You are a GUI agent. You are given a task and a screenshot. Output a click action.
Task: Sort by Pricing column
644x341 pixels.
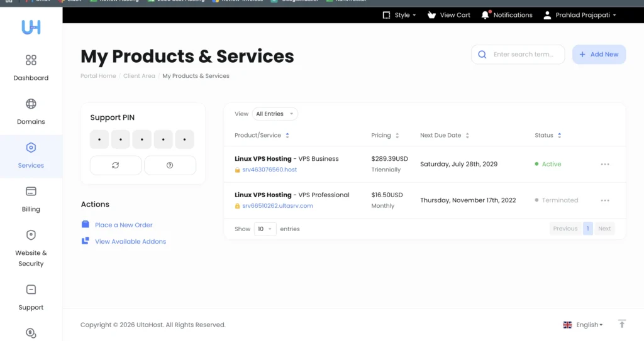click(x=385, y=136)
